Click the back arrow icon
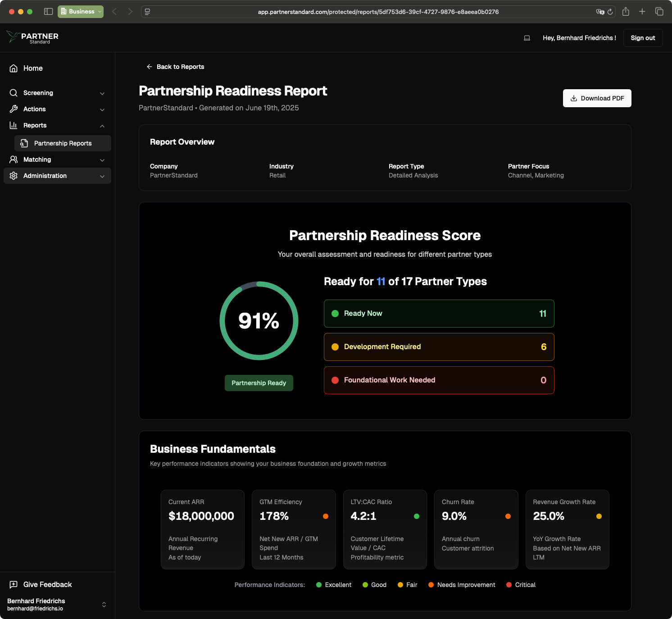This screenshot has width=672, height=619. [x=150, y=67]
